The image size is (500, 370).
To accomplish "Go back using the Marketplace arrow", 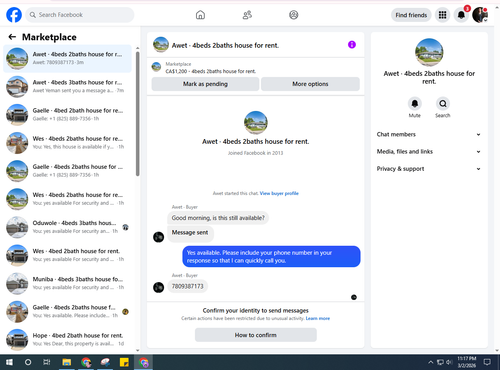I will point(12,37).
